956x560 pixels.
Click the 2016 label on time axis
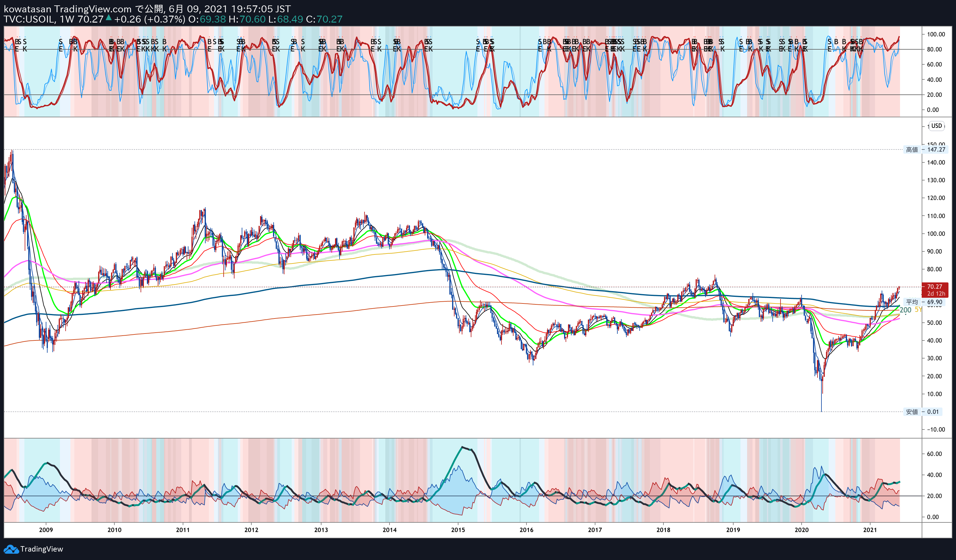pos(526,530)
